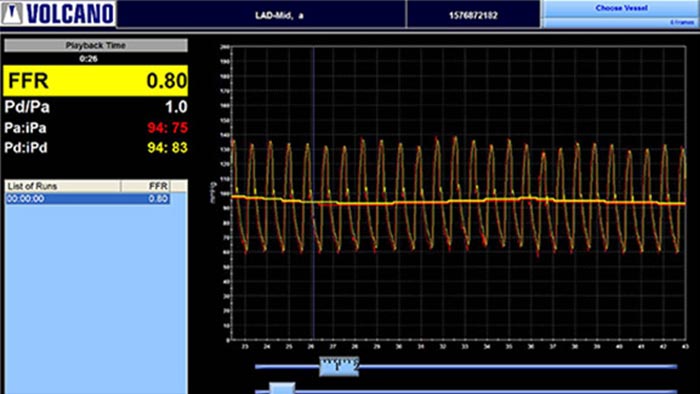Click the FFR column header in runs list
This screenshot has height=394, width=700.
pyautogui.click(x=146, y=186)
